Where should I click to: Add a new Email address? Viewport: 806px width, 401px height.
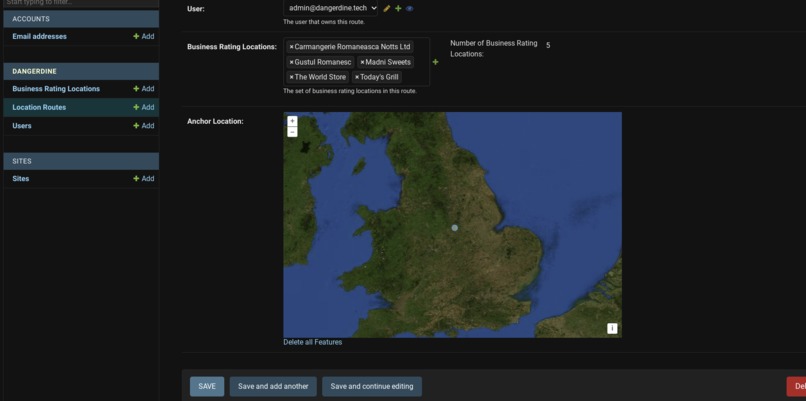[143, 37]
